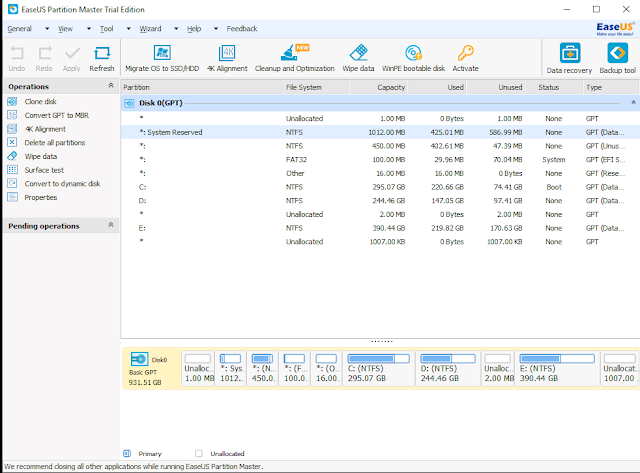
Task: Select the C: partition row
Action: [x=380, y=187]
